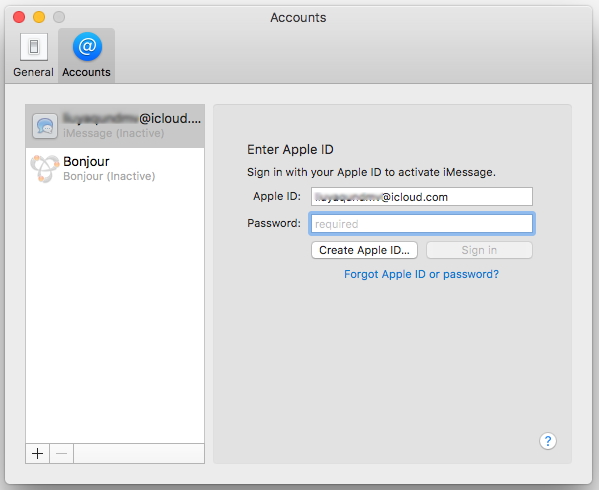Click Create Apple ID button
Screen dimensions: 599x490
pos(364,250)
